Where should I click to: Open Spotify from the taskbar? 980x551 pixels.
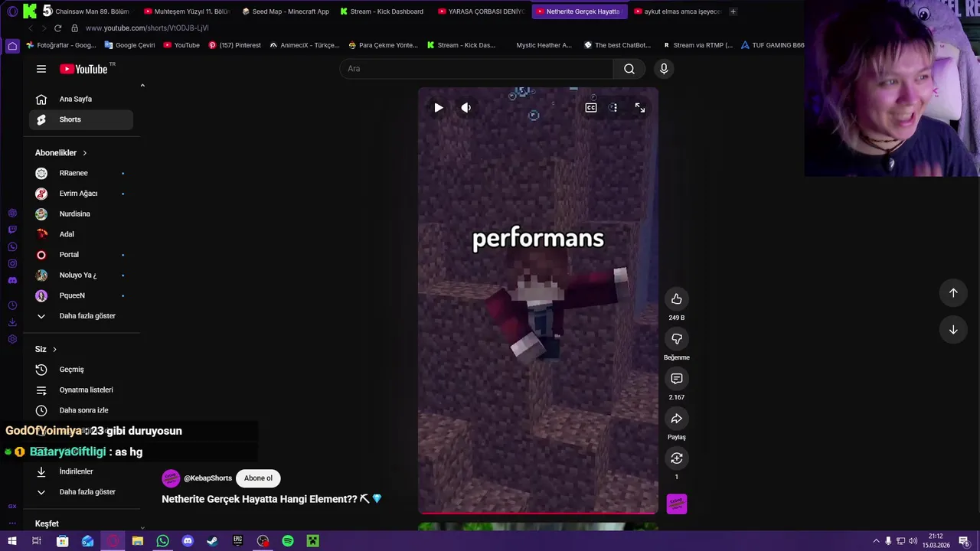click(x=288, y=541)
